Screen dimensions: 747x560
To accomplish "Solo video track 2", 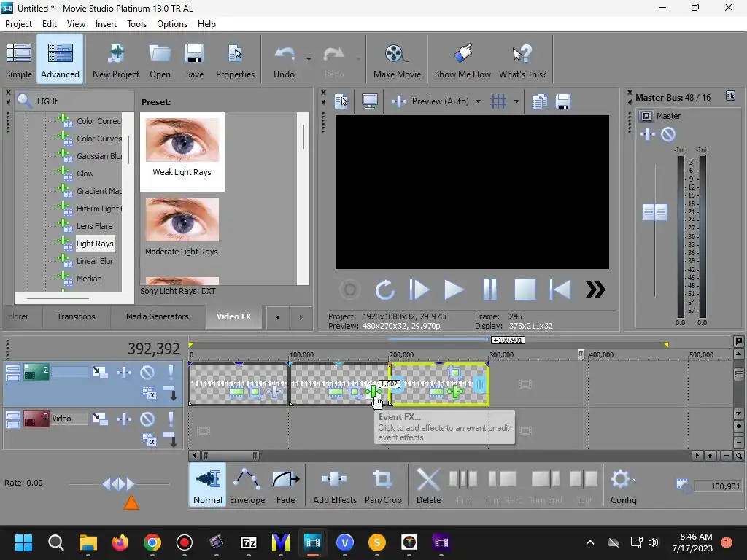I will pyautogui.click(x=171, y=372).
